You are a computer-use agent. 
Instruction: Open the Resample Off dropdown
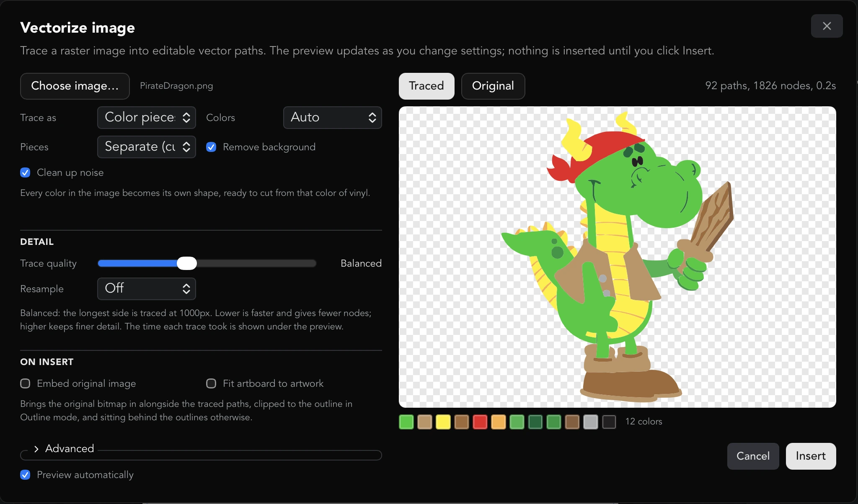point(147,289)
